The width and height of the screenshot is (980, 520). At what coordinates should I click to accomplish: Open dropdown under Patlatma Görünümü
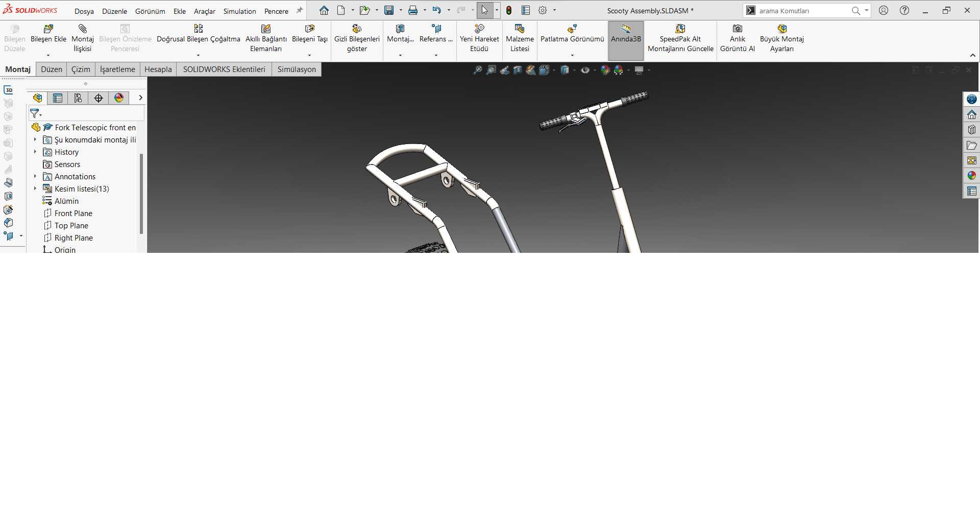point(572,55)
